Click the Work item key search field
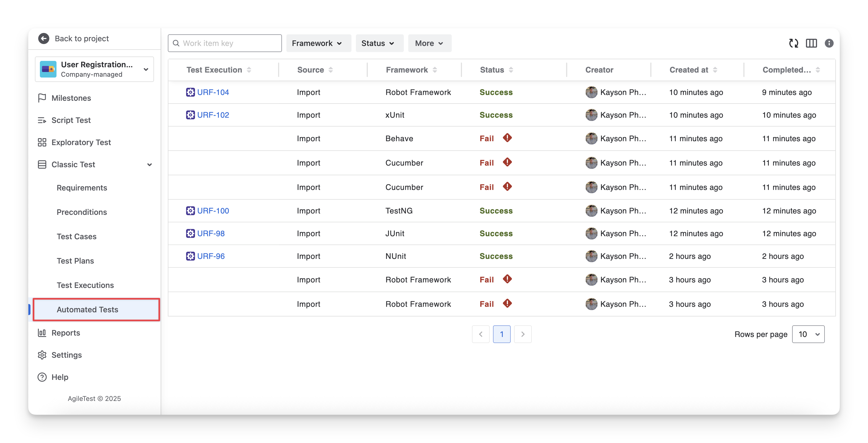The image size is (868, 443). click(x=229, y=43)
